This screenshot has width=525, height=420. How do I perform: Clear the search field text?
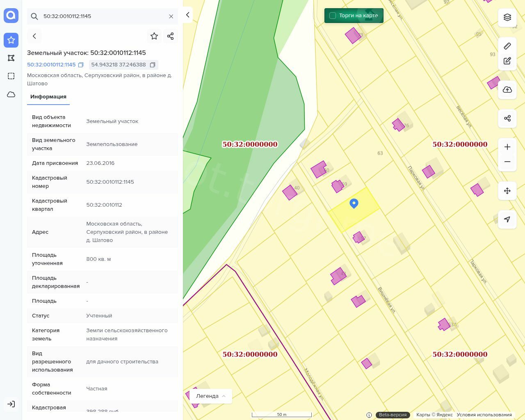coord(171,16)
